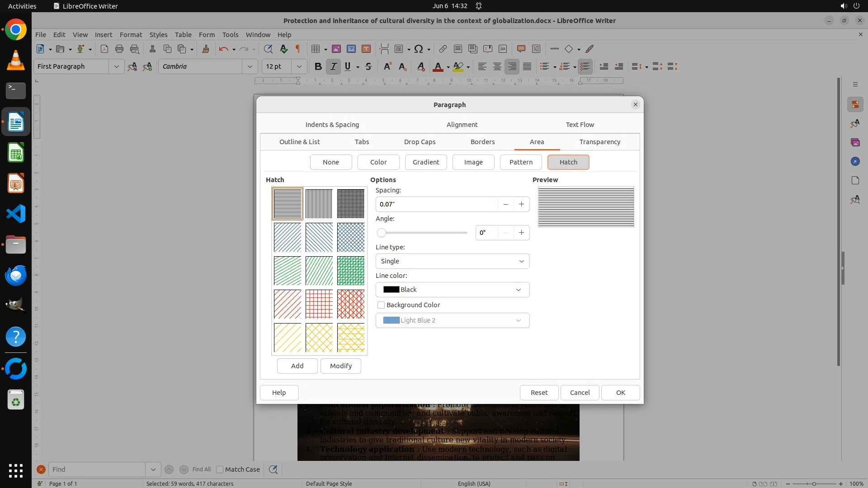This screenshot has height=488, width=868.
Task: Click the Modify hatch button
Action: pyautogui.click(x=340, y=366)
